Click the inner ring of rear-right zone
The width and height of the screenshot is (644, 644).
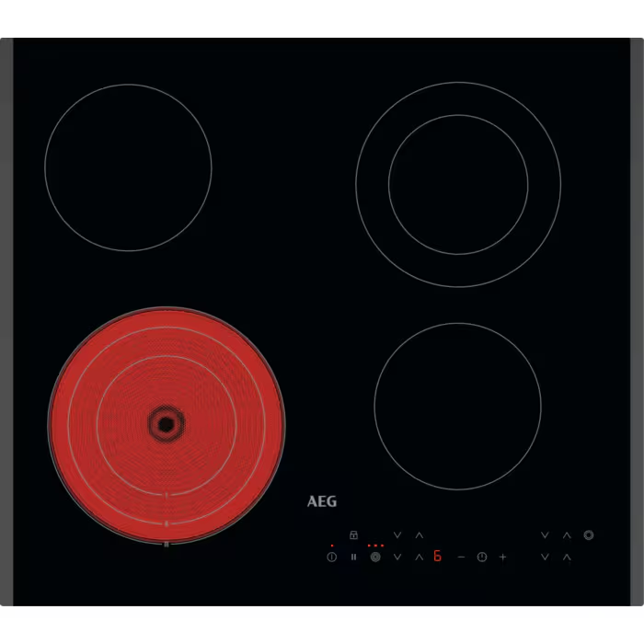(x=458, y=184)
